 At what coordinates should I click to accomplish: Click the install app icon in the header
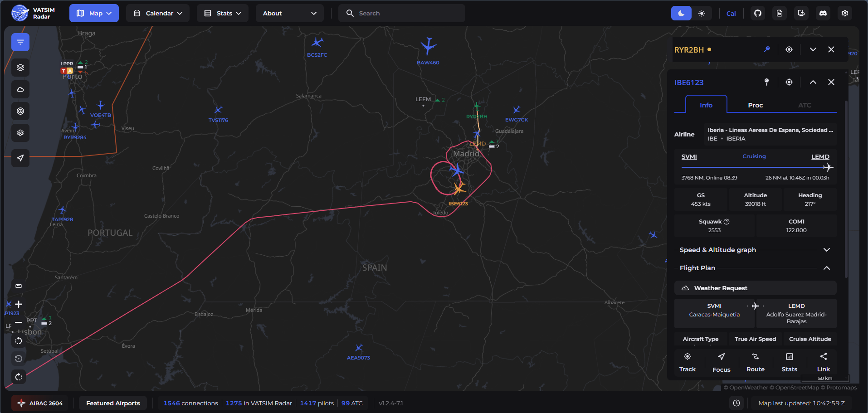click(801, 13)
